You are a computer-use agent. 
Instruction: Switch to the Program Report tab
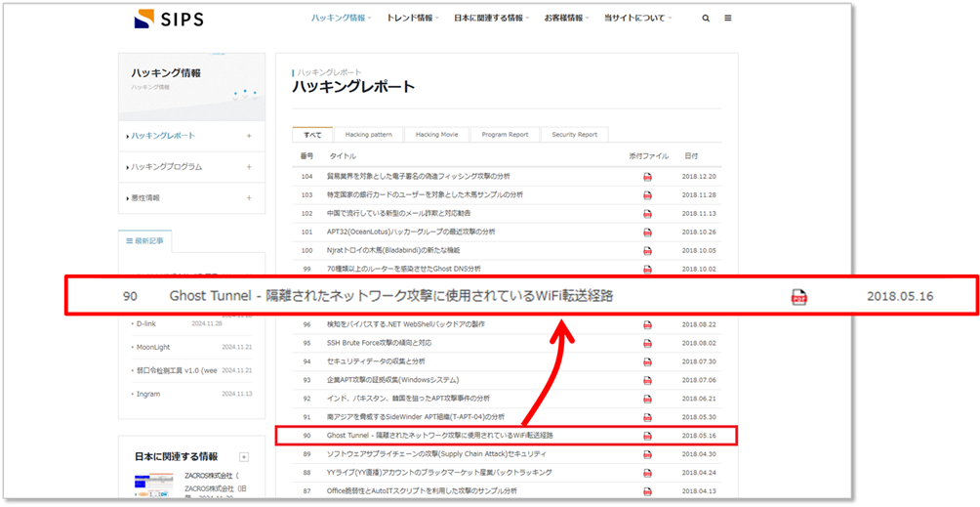point(505,135)
